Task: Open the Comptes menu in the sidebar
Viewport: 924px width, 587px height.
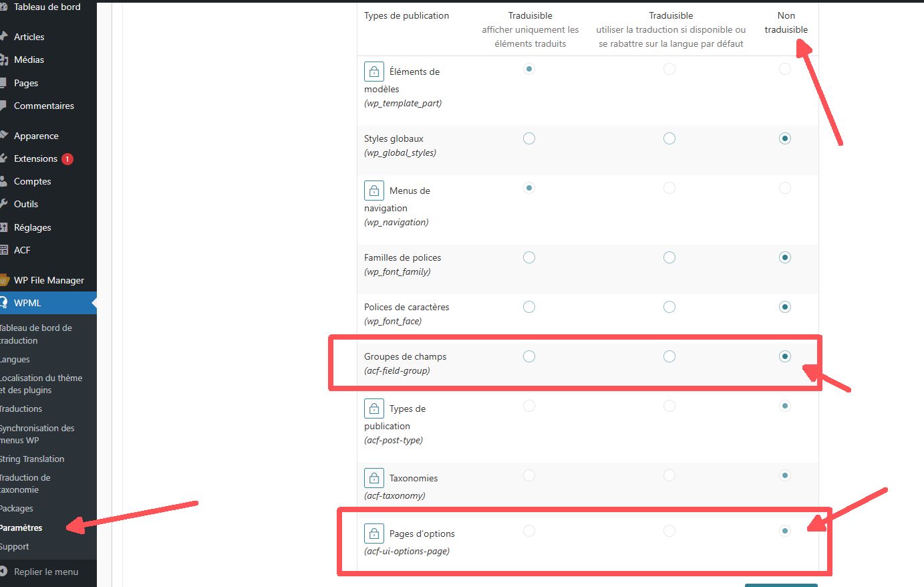Action: pyautogui.click(x=48, y=181)
